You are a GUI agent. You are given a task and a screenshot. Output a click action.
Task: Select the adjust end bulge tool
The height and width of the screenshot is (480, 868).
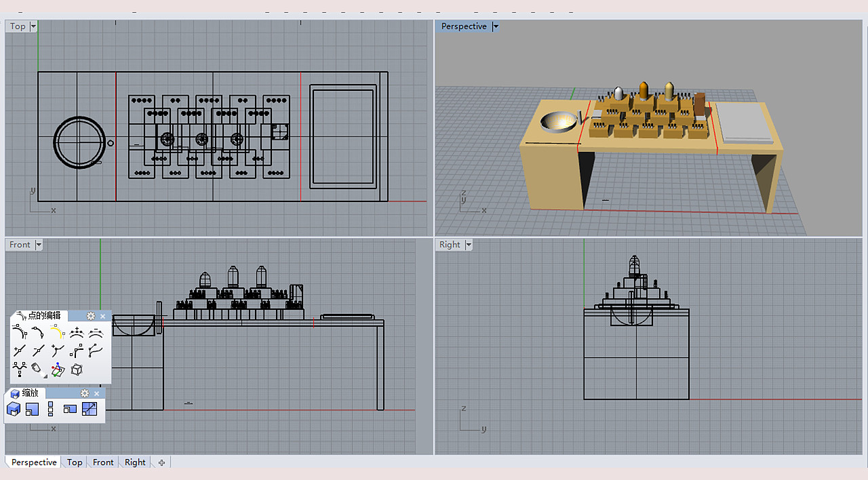(x=96, y=351)
